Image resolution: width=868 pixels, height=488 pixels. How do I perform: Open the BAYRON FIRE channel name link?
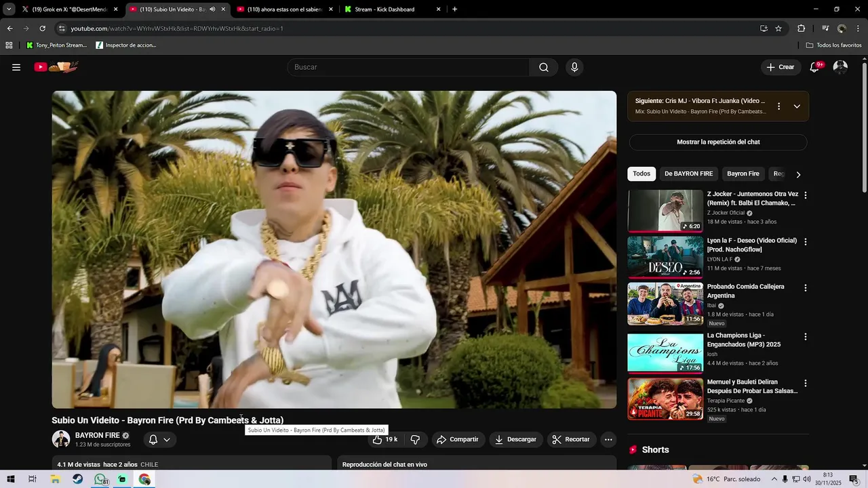pos(97,435)
